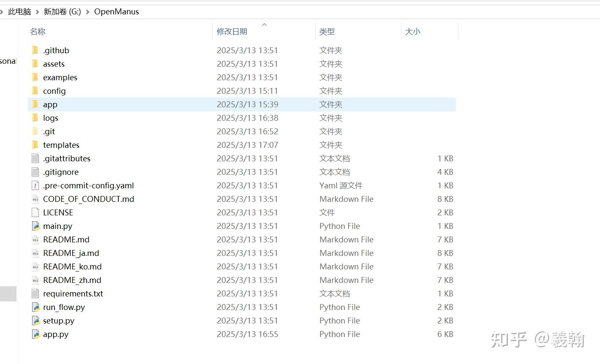The image size is (600, 364).
Task: Select the main.py file name
Action: pyautogui.click(x=57, y=226)
